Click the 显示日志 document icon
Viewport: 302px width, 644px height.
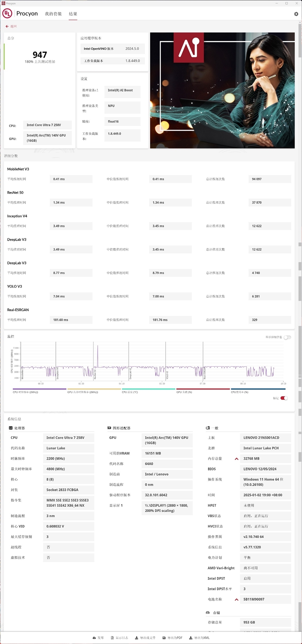click(x=112, y=638)
